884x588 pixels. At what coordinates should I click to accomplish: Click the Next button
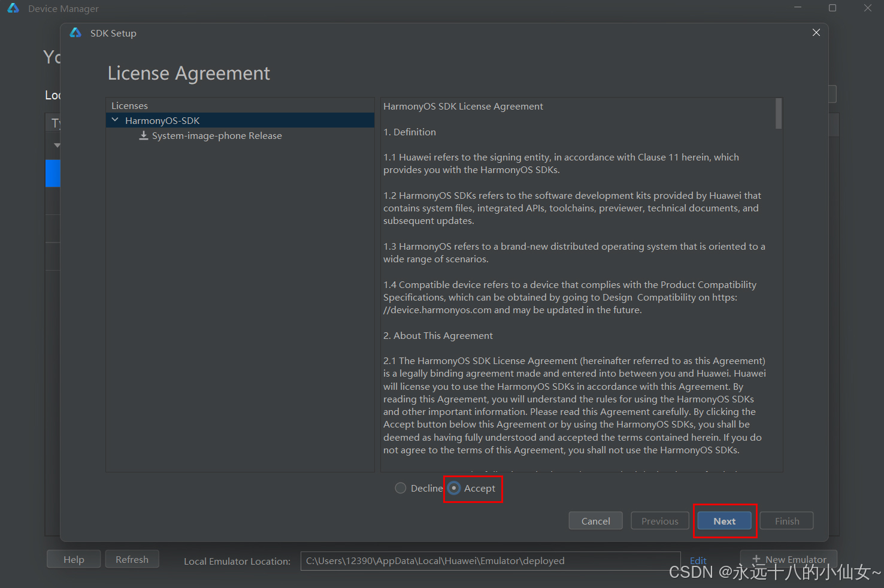[x=725, y=521]
